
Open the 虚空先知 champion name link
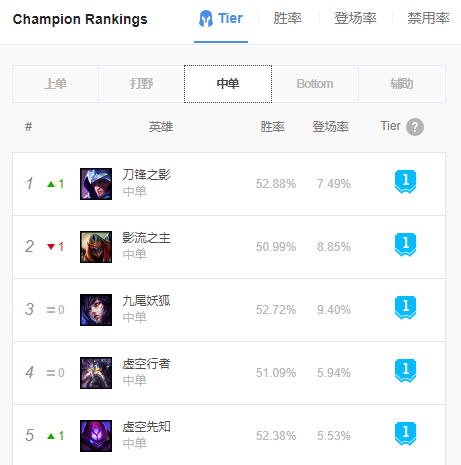pos(146,427)
